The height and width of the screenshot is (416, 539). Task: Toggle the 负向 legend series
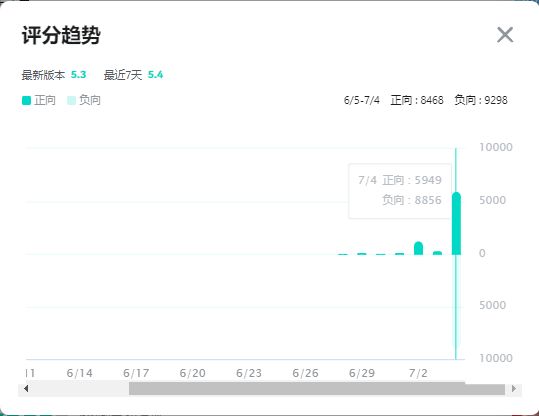[x=84, y=100]
